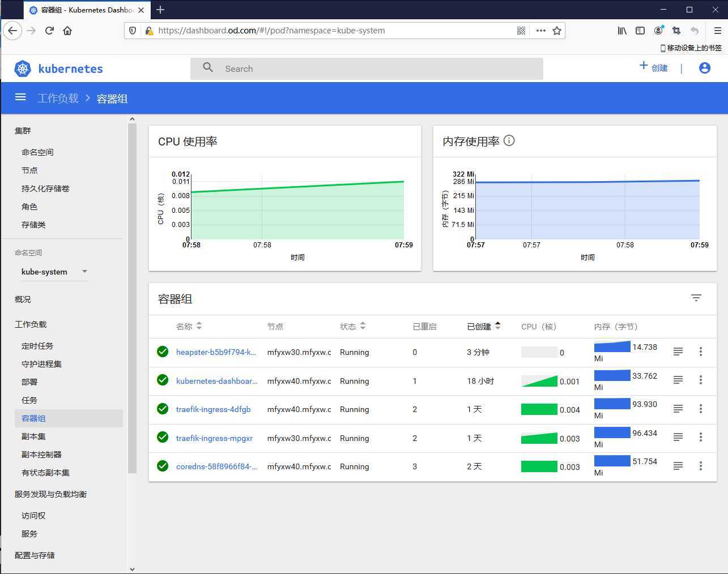Viewport: 728px width, 574px height.
Task: Select 角色 in sidebar
Action: [29, 207]
